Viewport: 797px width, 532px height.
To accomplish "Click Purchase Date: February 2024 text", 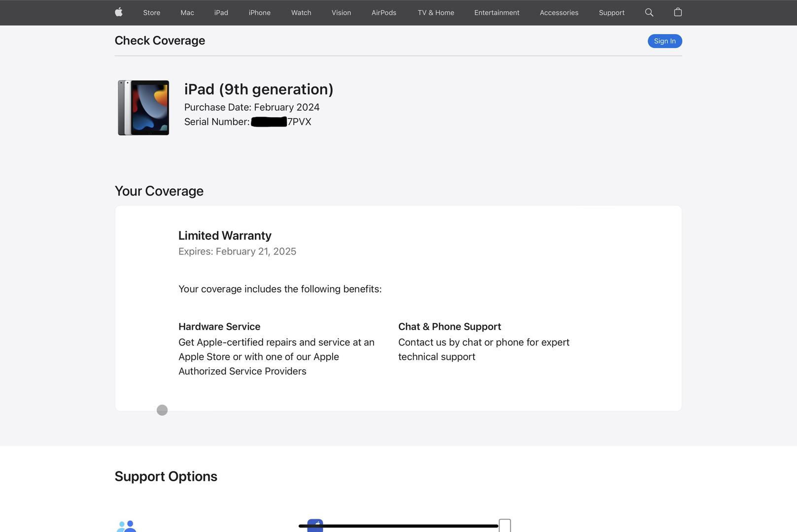I will [x=252, y=107].
